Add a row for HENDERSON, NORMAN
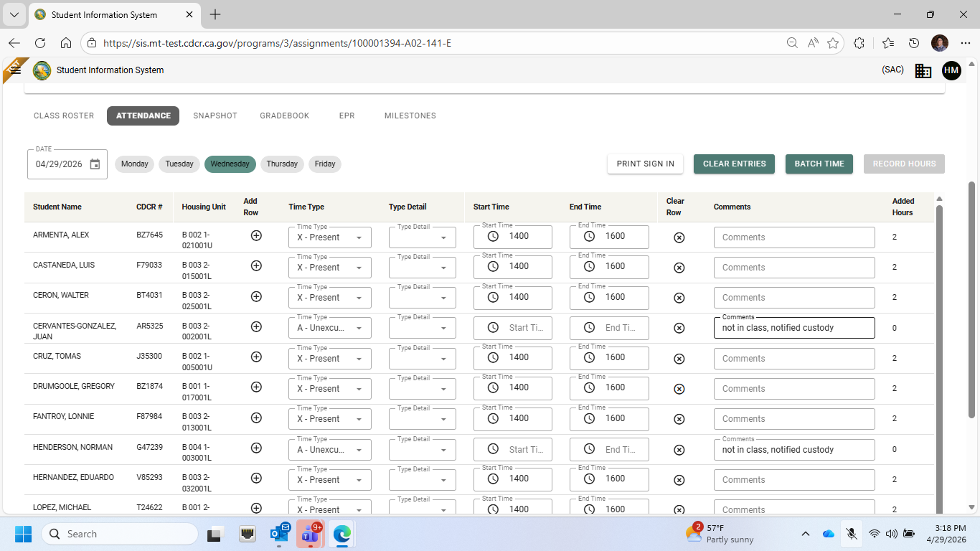980x551 pixels. [x=256, y=448]
